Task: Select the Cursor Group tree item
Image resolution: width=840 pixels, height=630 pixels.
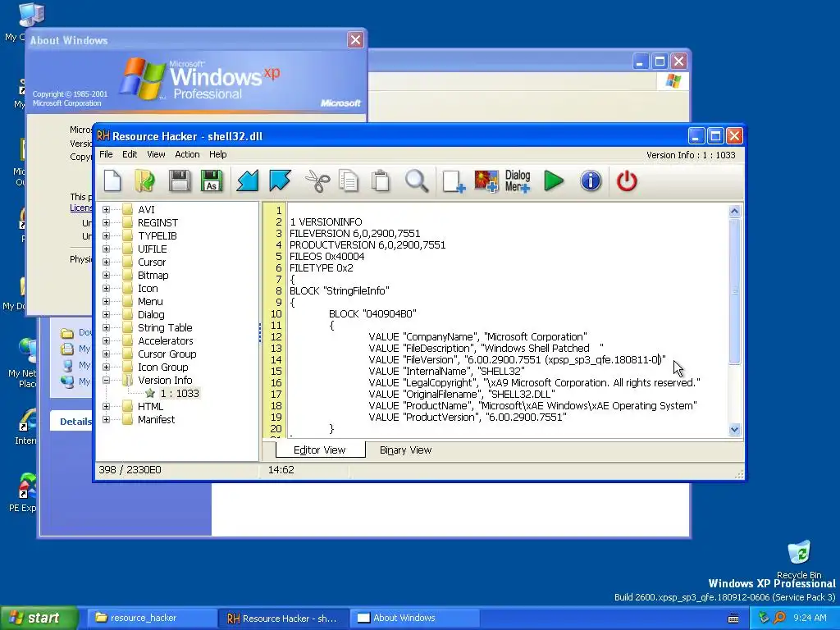Action: click(x=167, y=354)
